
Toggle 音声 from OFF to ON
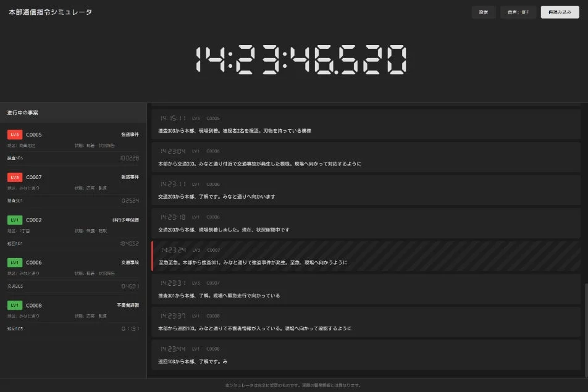[x=518, y=12]
